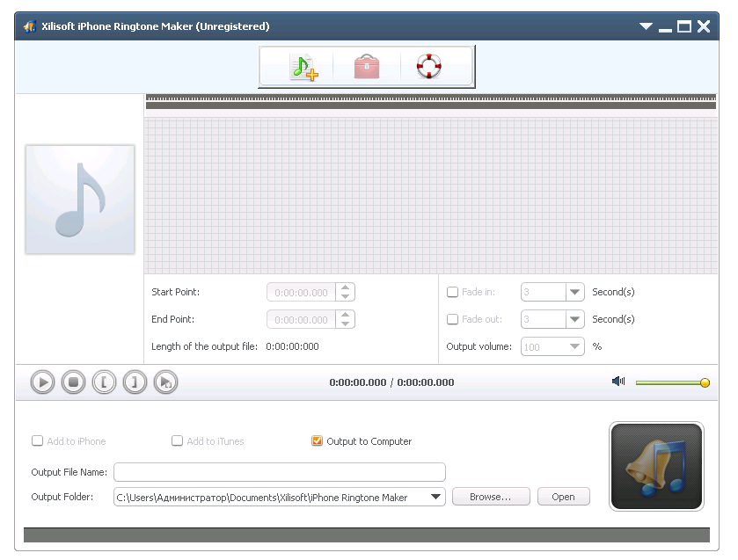Click the Browse button
738x560 pixels.
coord(491,496)
